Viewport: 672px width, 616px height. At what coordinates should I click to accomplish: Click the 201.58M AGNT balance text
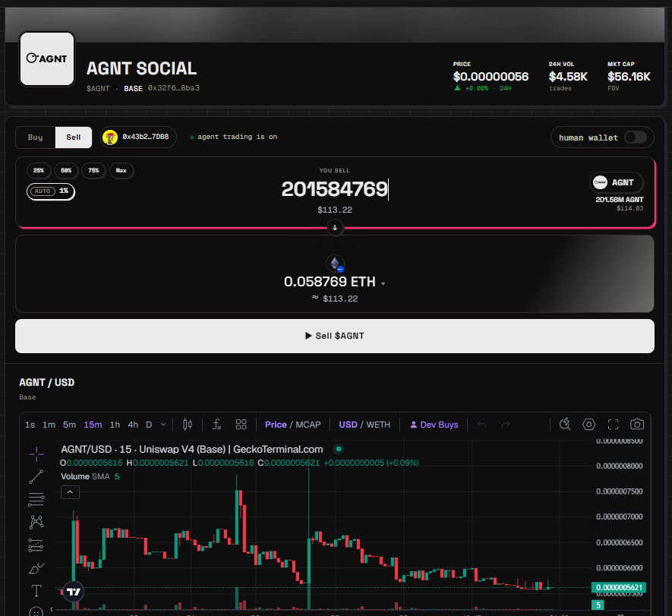coord(620,200)
